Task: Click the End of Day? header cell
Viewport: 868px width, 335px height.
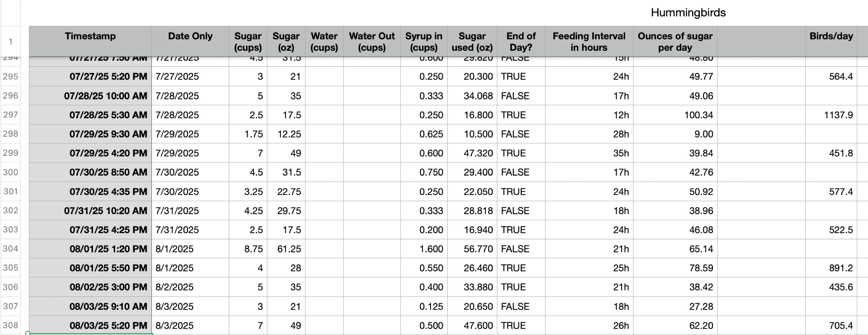Action: [x=521, y=42]
